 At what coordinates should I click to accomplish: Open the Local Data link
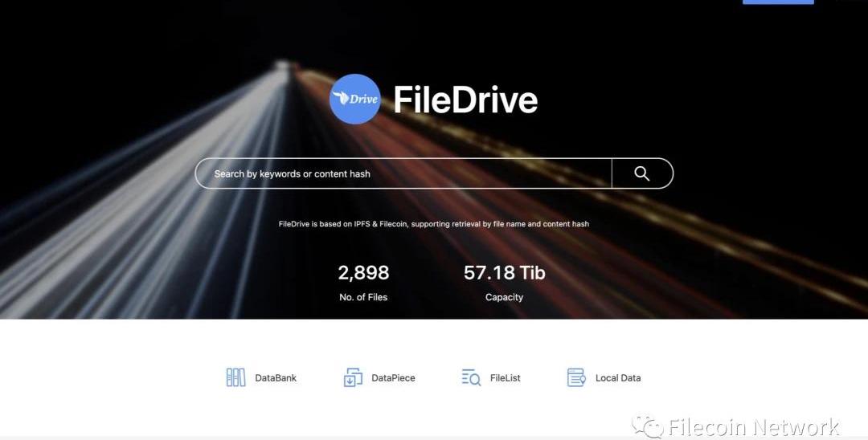coord(618,378)
